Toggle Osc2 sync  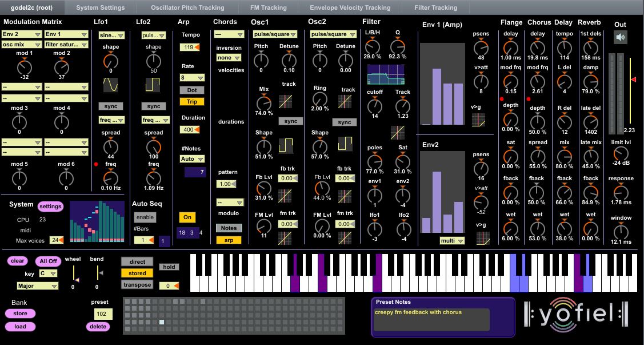click(345, 122)
